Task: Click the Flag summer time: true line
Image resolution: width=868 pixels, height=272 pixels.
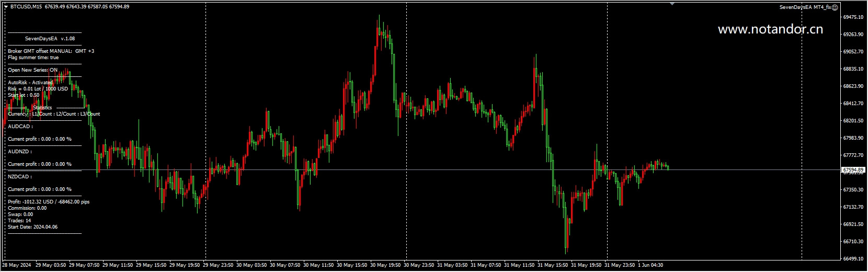Action: (33, 58)
